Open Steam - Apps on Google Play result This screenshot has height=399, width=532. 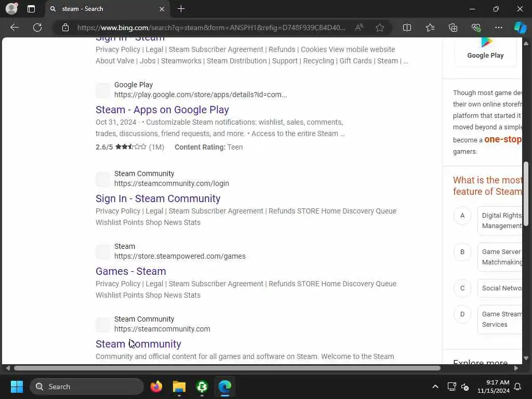click(162, 110)
